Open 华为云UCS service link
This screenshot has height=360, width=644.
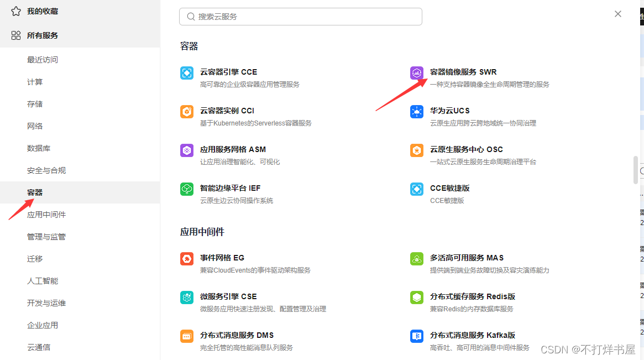coord(450,111)
